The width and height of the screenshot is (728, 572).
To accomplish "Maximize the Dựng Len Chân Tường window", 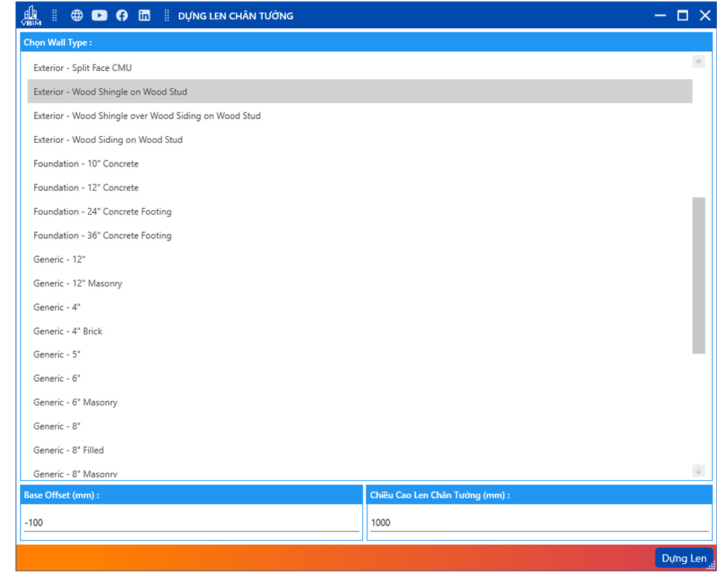I will 683,16.
